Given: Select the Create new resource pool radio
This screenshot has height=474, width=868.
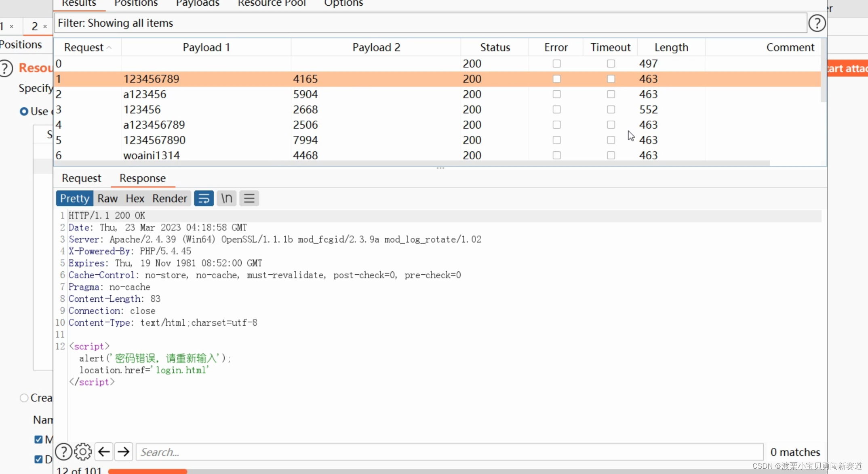Looking at the screenshot, I should [24, 398].
